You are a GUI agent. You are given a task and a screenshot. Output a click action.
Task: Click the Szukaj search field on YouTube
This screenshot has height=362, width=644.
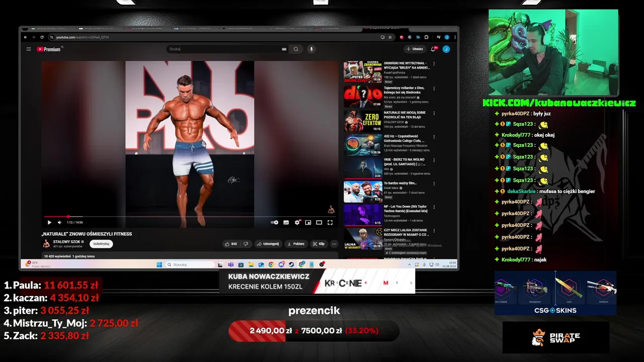tap(223, 49)
